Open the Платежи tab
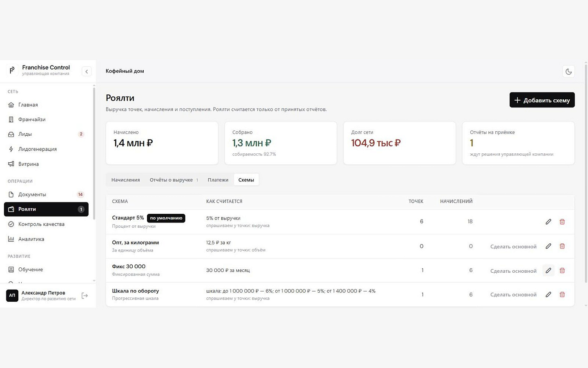 point(218,180)
